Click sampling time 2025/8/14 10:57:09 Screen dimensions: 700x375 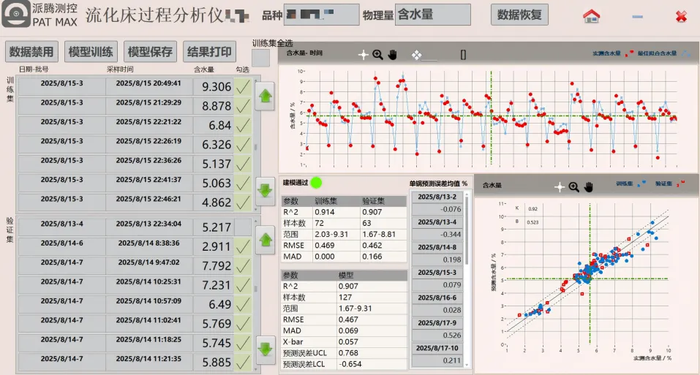point(149,304)
